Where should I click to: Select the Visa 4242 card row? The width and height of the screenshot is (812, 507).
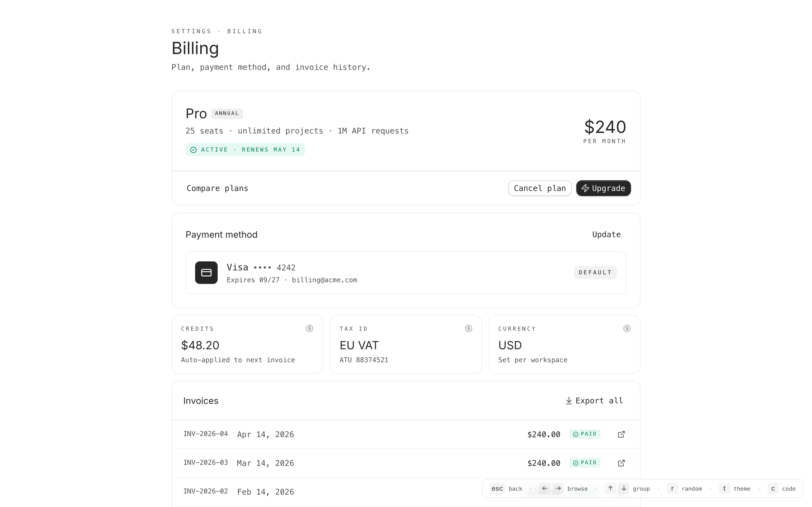pos(405,273)
